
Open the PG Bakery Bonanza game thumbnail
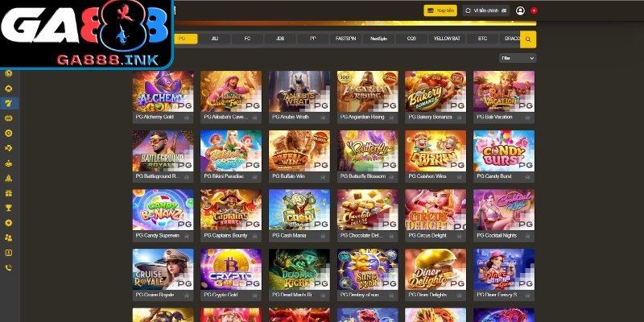point(436,91)
